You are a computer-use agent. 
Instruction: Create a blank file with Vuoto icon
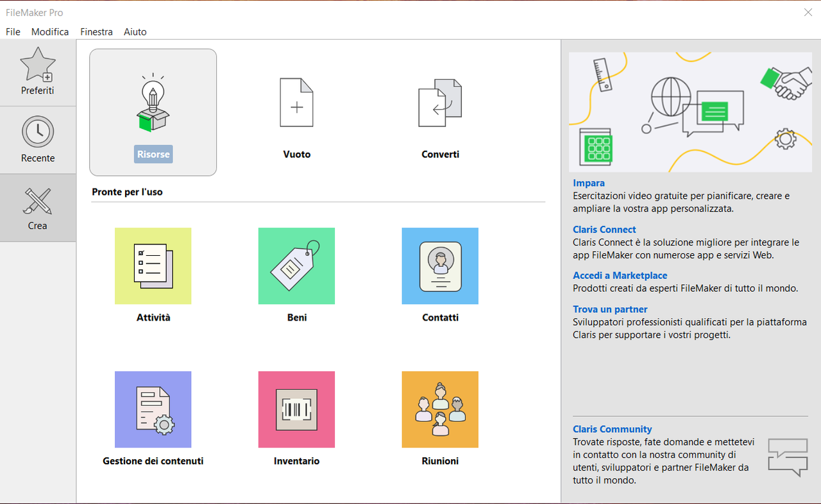coord(297,103)
